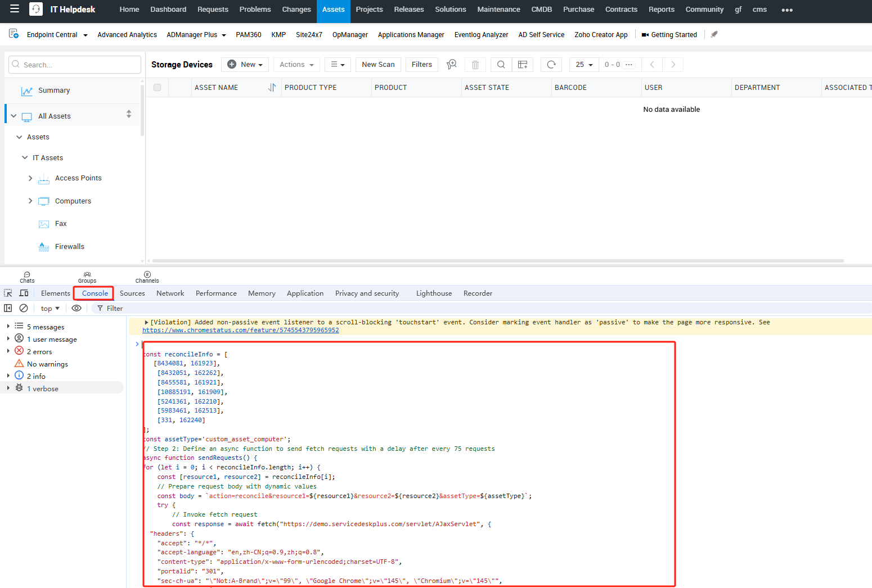The image size is (872, 588).
Task: Activate the inspect element picker icon
Action: [x=8, y=293]
